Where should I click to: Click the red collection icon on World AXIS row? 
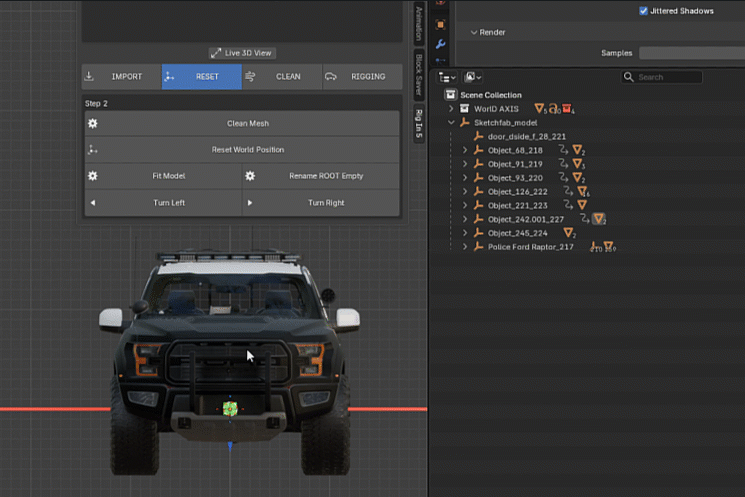click(567, 109)
